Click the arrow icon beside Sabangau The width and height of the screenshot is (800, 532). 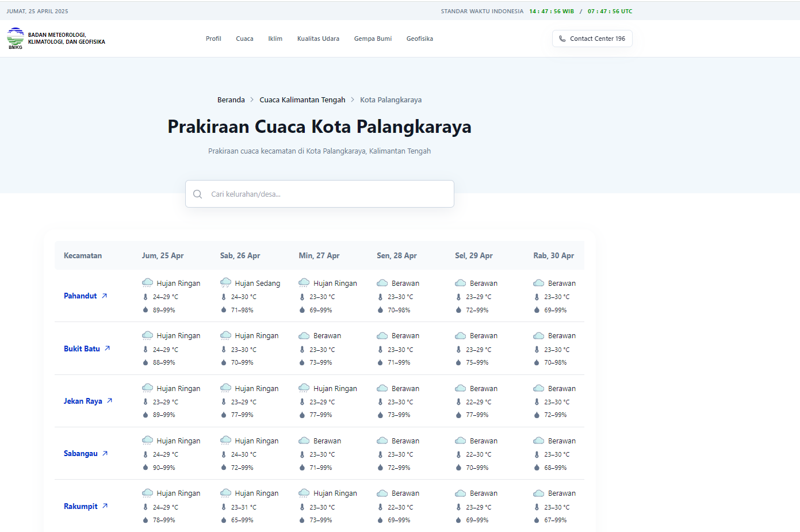pyautogui.click(x=105, y=454)
